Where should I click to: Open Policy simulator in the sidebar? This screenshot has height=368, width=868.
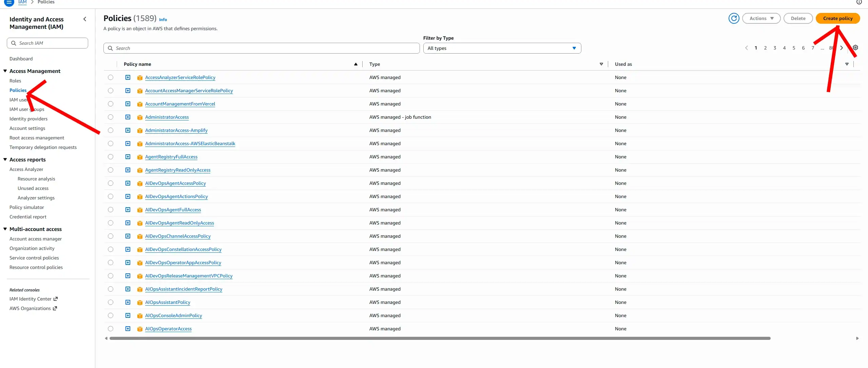[27, 207]
